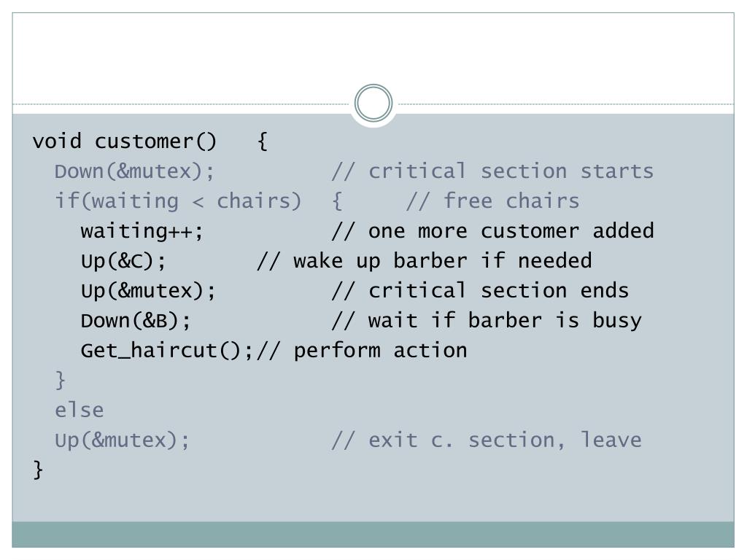Click the "waiting++;" statement
The image size is (747, 560).
point(142,231)
